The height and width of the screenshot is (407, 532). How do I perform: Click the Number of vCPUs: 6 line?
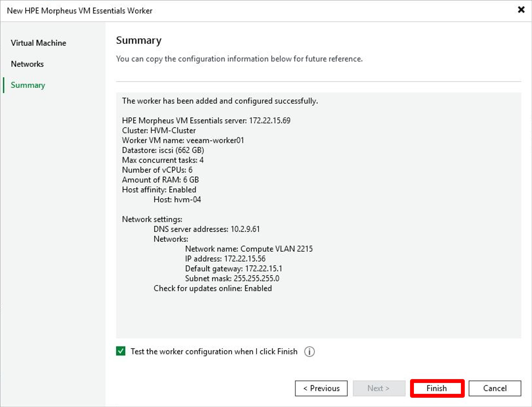point(157,170)
